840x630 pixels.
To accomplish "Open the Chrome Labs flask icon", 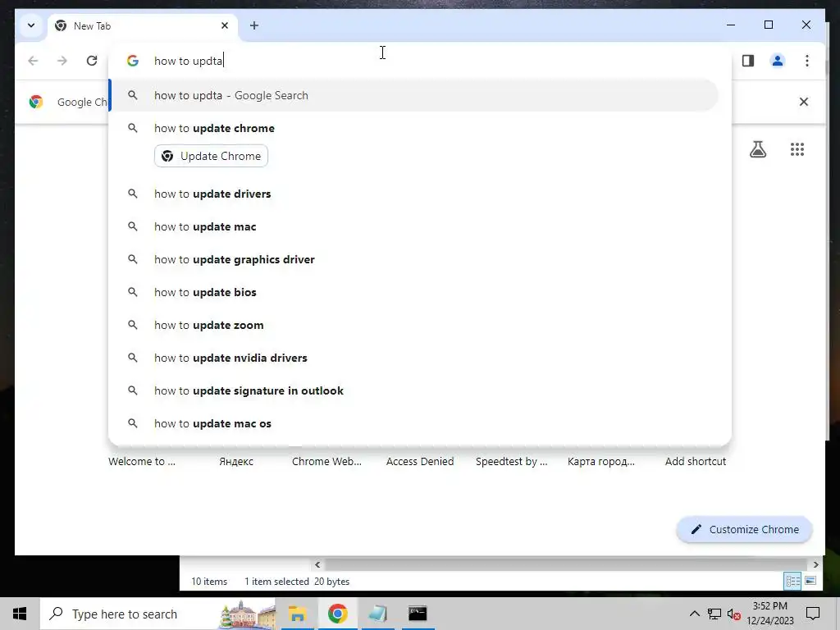I will pos(757,149).
